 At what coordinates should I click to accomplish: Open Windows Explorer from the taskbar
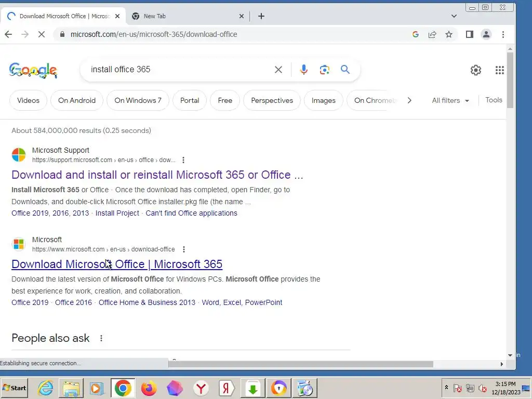pos(71,388)
